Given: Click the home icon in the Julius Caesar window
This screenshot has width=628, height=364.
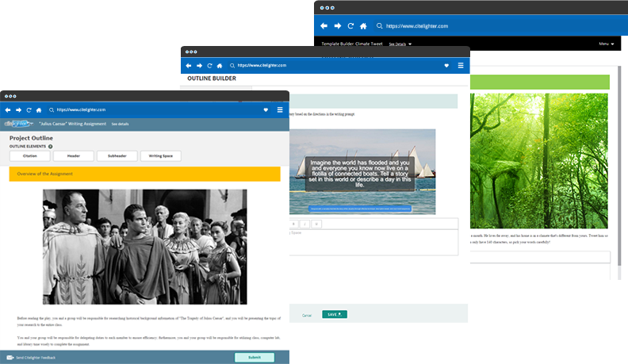Looking at the screenshot, I should point(39,109).
